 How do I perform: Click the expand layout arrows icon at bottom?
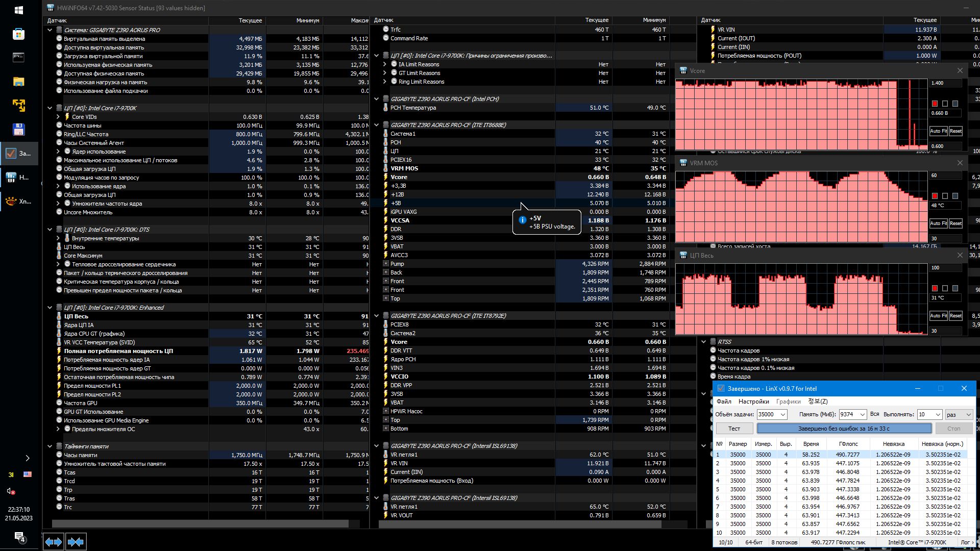(x=53, y=541)
